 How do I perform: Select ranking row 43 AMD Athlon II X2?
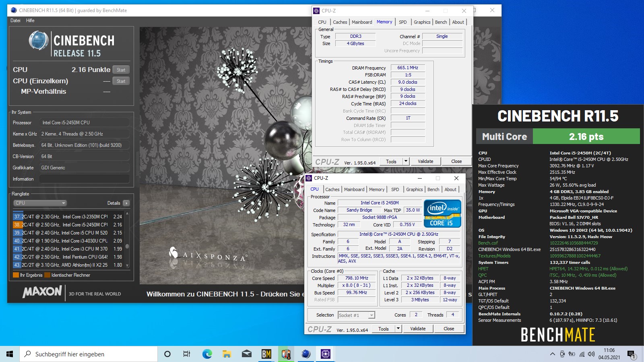pos(68,265)
